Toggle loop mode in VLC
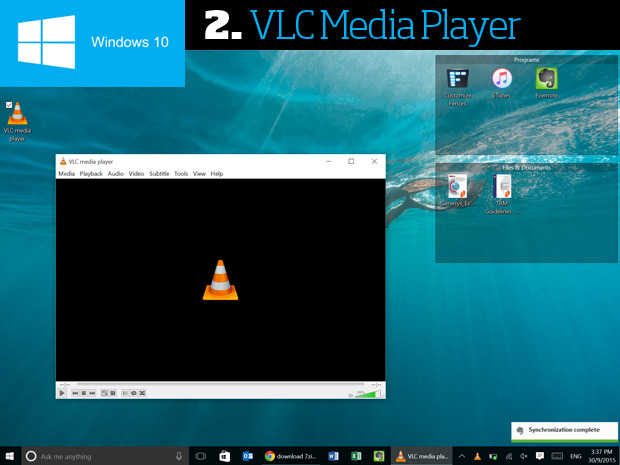This screenshot has height=465, width=620. 134,393
